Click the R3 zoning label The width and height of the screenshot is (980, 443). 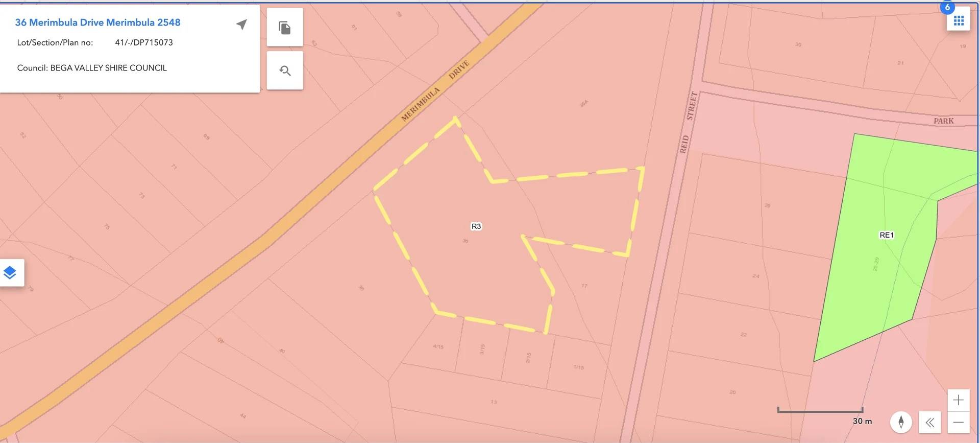pos(476,226)
